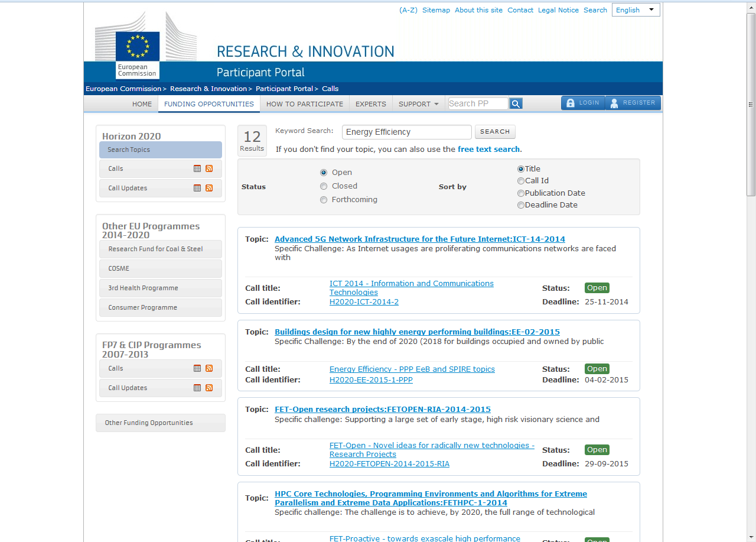Go to the HOME tab
This screenshot has width=756, height=542.
pyautogui.click(x=142, y=104)
